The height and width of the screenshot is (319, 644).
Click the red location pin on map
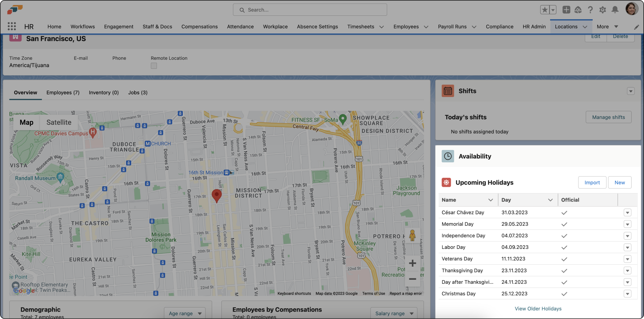[217, 195]
